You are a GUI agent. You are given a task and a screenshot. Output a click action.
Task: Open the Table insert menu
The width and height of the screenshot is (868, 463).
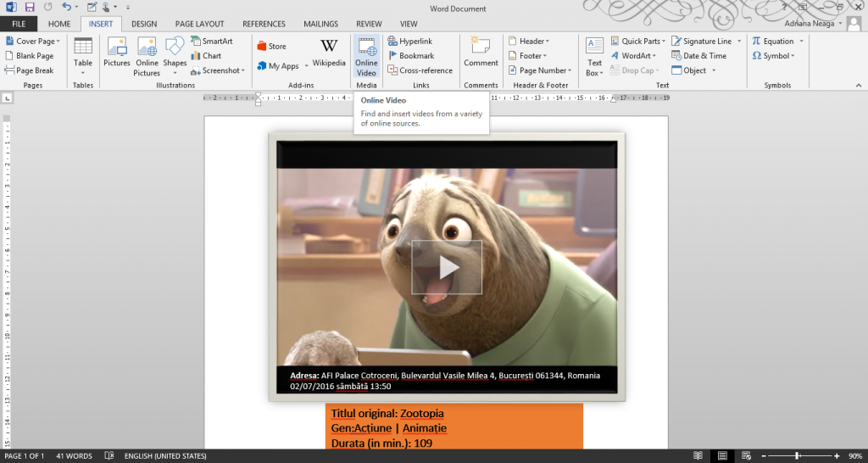pos(83,57)
